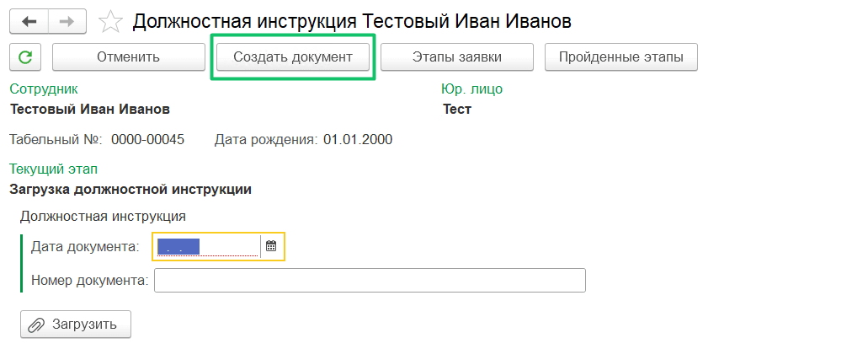Click birth date value 01.01.2000

coord(358,140)
